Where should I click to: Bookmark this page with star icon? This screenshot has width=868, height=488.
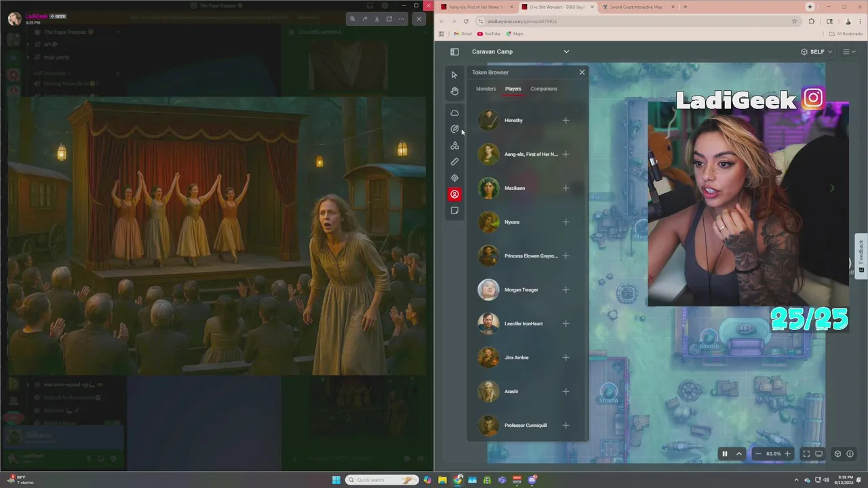794,21
